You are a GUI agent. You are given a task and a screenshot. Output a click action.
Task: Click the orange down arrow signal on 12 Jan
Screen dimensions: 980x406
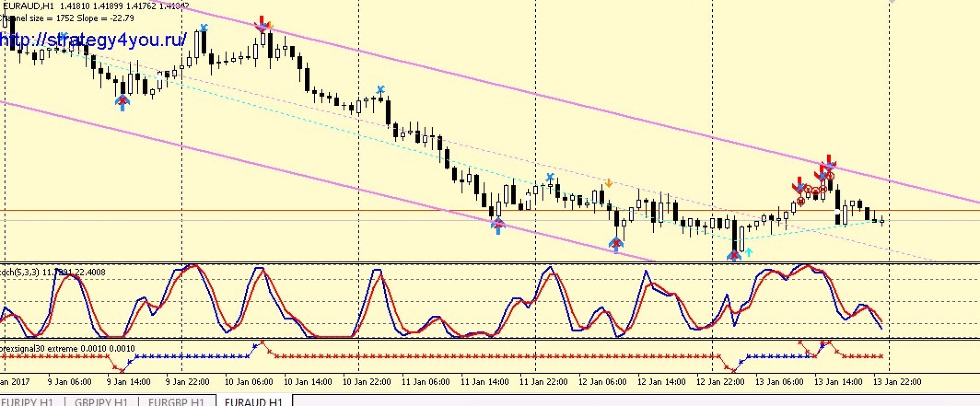[x=608, y=183]
